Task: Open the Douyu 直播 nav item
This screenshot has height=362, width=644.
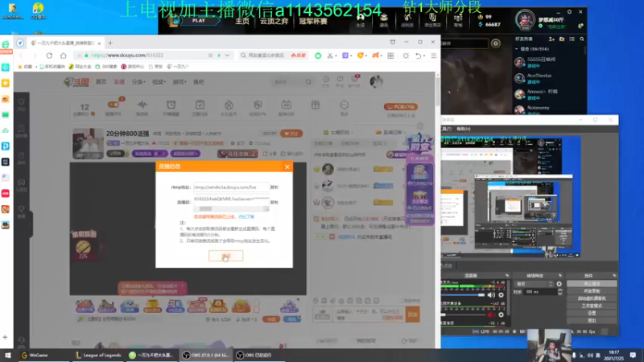Action: click(x=119, y=82)
